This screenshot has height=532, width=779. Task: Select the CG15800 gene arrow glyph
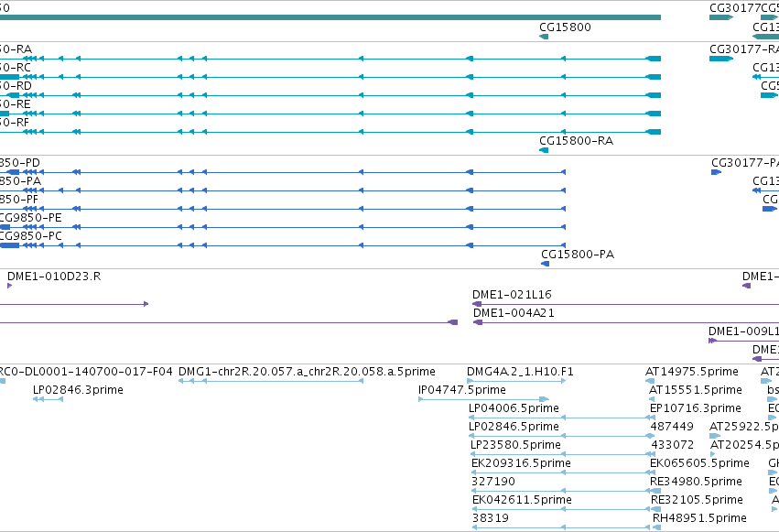coord(544,37)
